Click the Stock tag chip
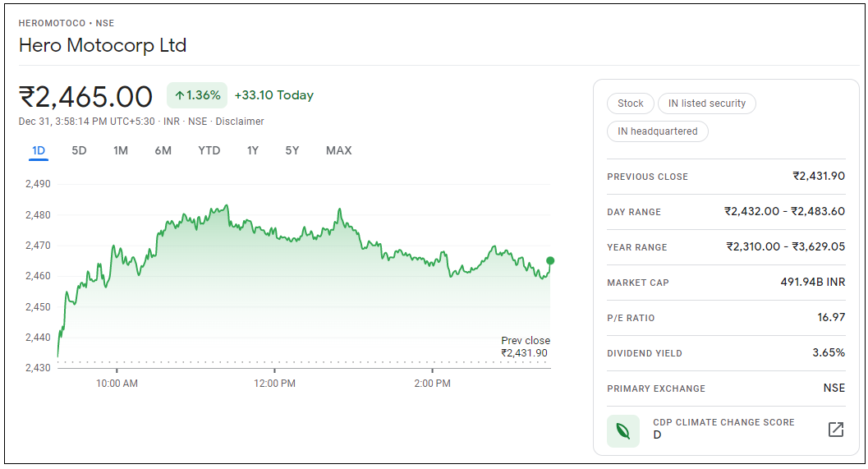This screenshot has height=469, width=868. (631, 103)
